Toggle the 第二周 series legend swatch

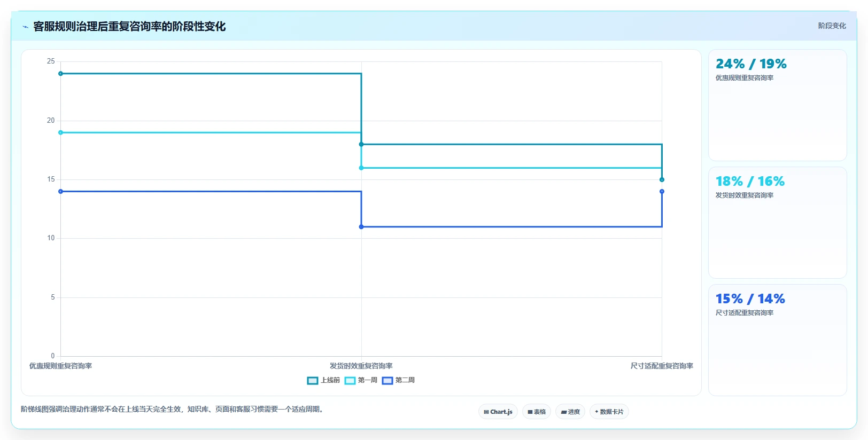pos(387,381)
